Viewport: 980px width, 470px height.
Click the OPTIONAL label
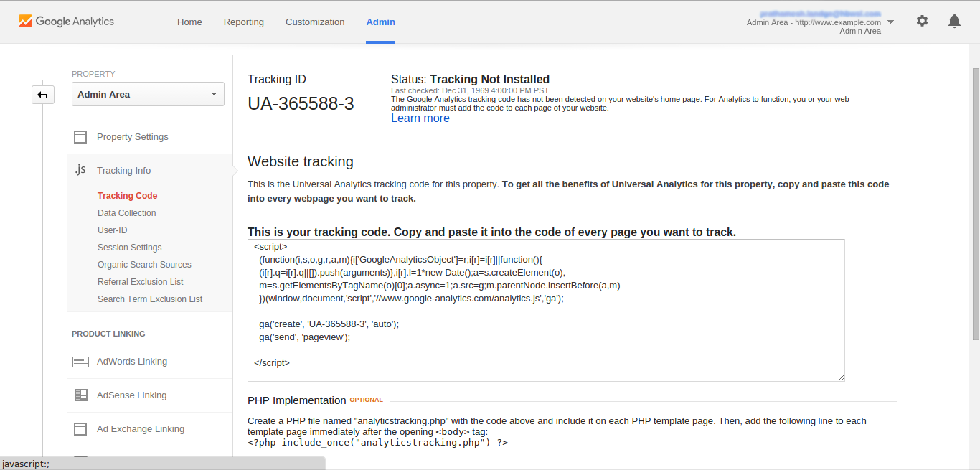coord(367,400)
